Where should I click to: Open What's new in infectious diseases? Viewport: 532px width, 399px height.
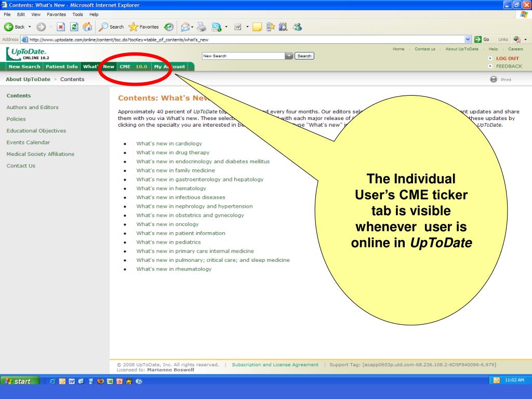tap(180, 197)
